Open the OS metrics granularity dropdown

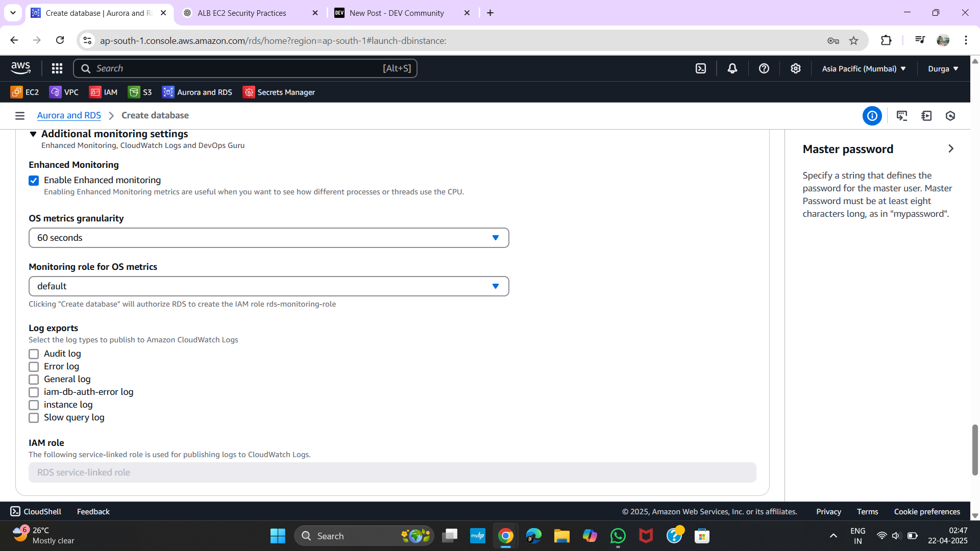point(269,238)
